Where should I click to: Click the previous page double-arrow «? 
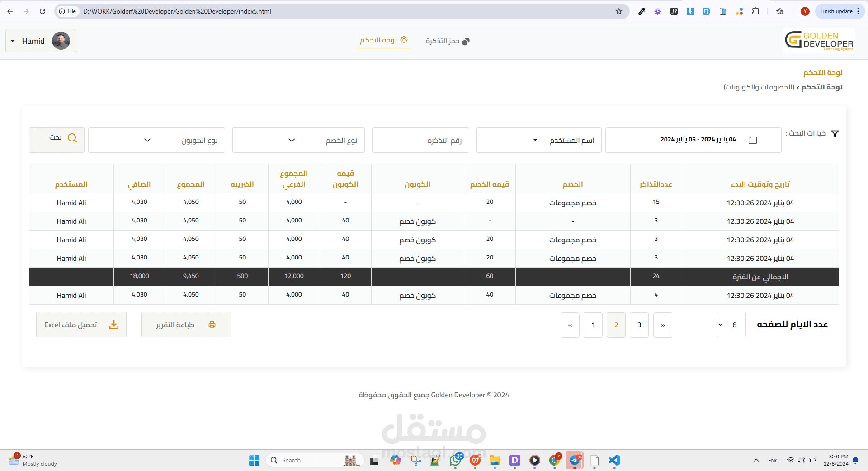tap(570, 325)
